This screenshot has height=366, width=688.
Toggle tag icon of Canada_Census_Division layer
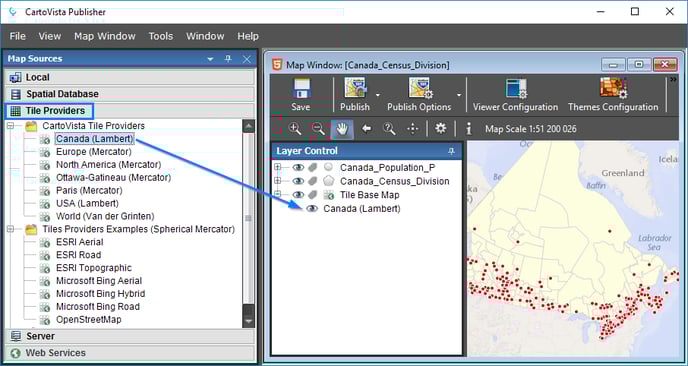click(x=312, y=181)
